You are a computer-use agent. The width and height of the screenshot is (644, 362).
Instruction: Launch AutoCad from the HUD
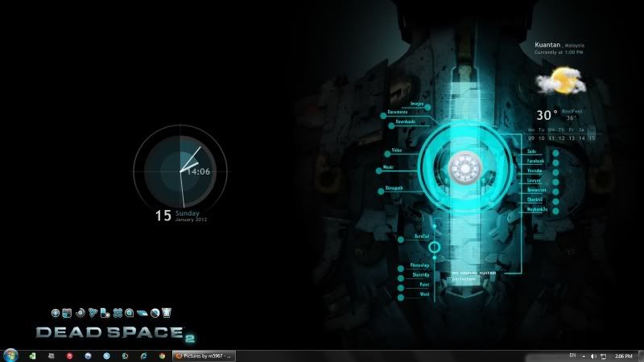[x=421, y=237]
